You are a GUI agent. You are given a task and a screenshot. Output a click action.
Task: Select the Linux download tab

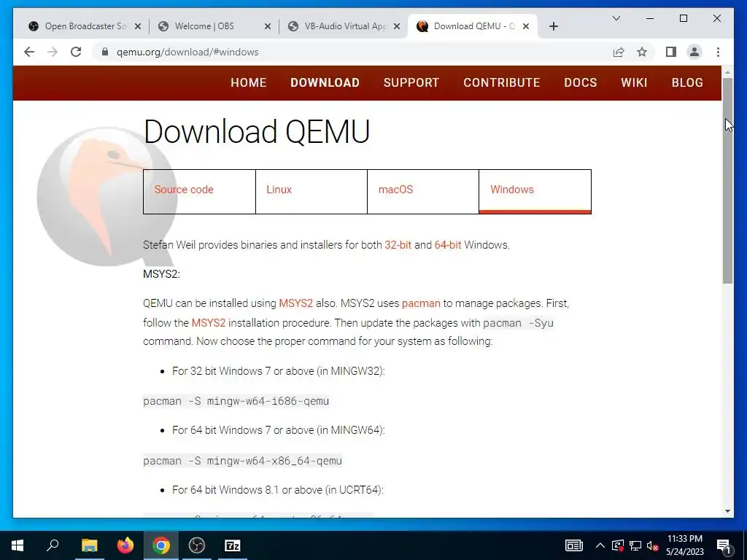[311, 192]
